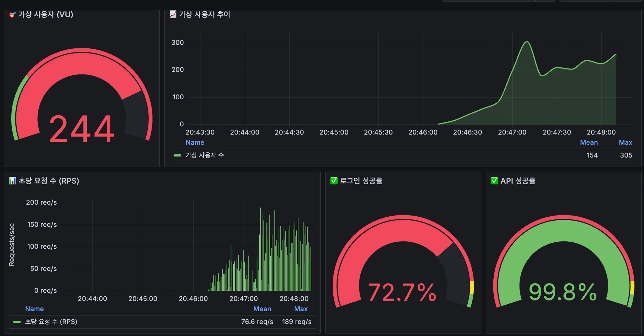Click the 76.6 req/s mean value
The image size is (644, 336).
(x=257, y=322)
